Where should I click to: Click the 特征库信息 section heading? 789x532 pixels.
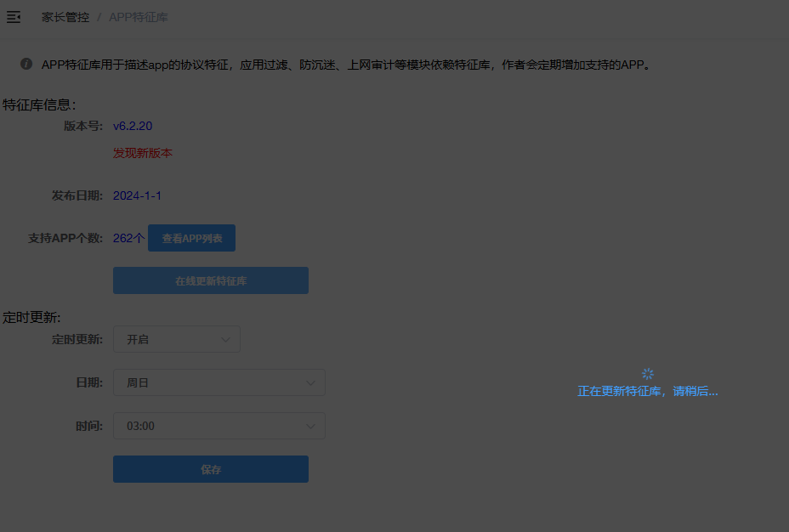[x=39, y=105]
